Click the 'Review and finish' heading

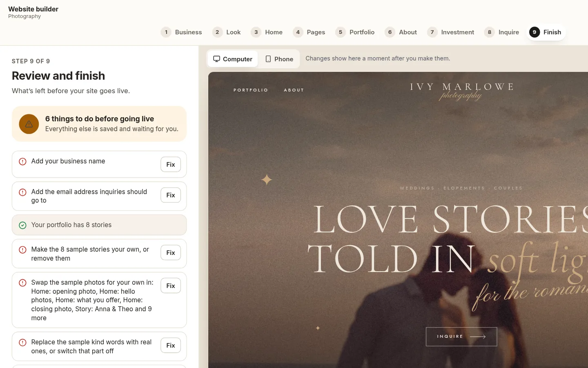pos(58,76)
